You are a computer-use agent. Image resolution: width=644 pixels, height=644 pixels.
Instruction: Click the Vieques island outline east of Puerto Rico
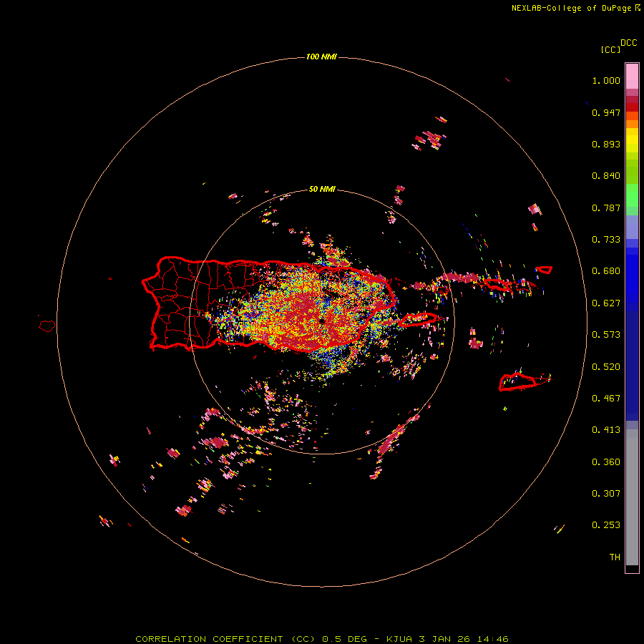coord(418,320)
